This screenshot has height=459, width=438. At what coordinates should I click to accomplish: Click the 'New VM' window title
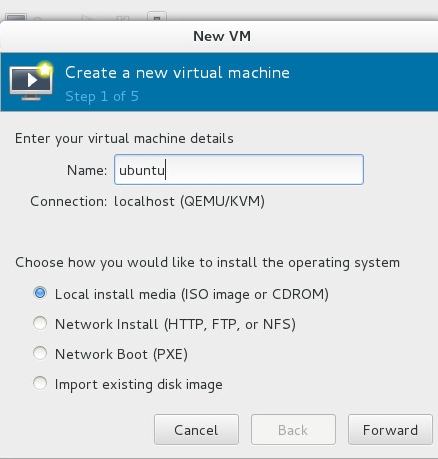pos(222,36)
